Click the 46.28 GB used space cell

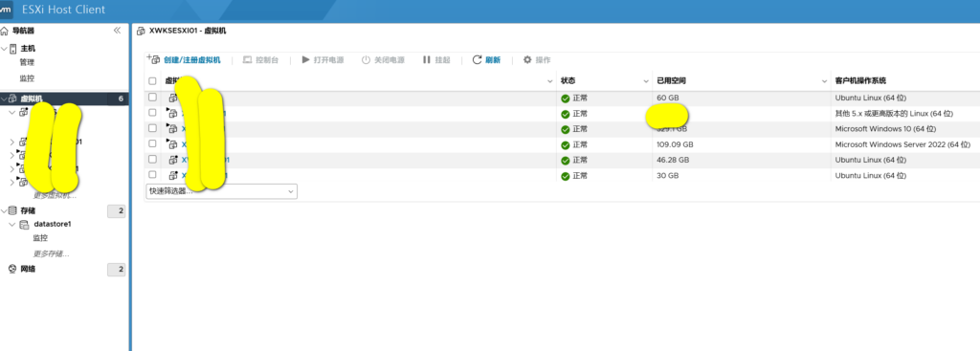point(673,160)
